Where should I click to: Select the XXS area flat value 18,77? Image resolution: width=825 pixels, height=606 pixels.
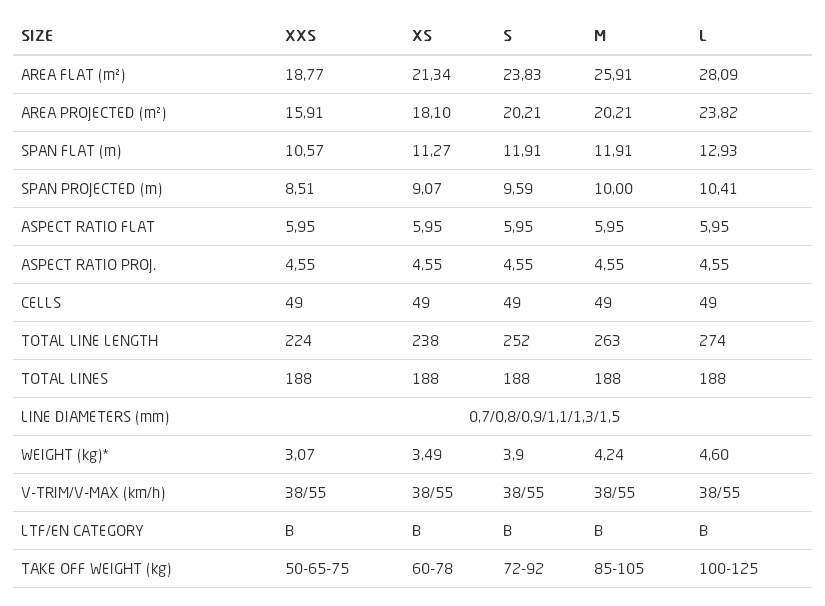[304, 75]
